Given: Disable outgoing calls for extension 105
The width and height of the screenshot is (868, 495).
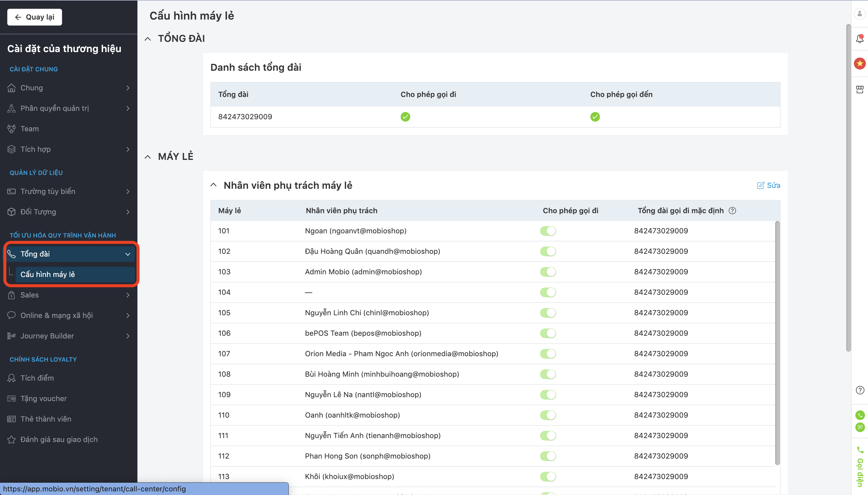Looking at the screenshot, I should (x=548, y=313).
